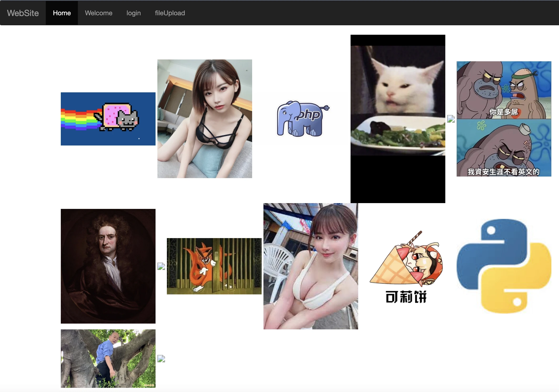Open the orange fox behind bars image
The height and width of the screenshot is (392, 559).
click(x=214, y=266)
